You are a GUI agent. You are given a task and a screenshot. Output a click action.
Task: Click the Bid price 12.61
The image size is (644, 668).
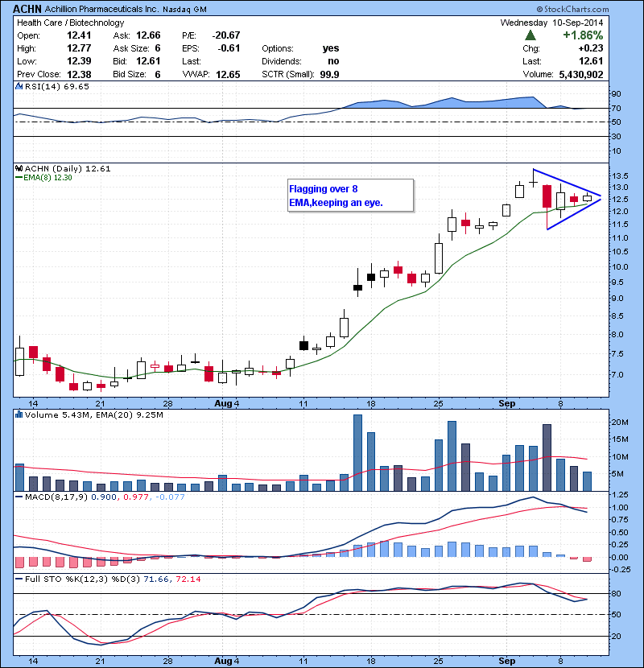(x=148, y=61)
